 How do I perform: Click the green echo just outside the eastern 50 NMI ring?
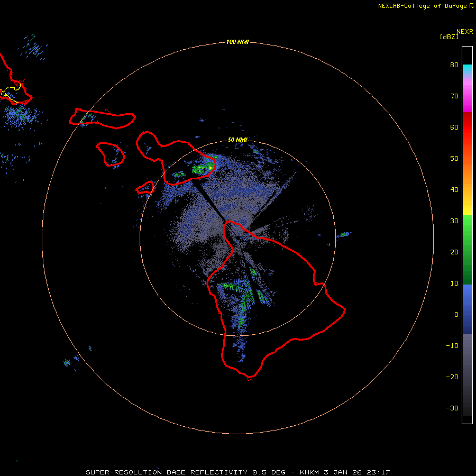tap(344, 234)
